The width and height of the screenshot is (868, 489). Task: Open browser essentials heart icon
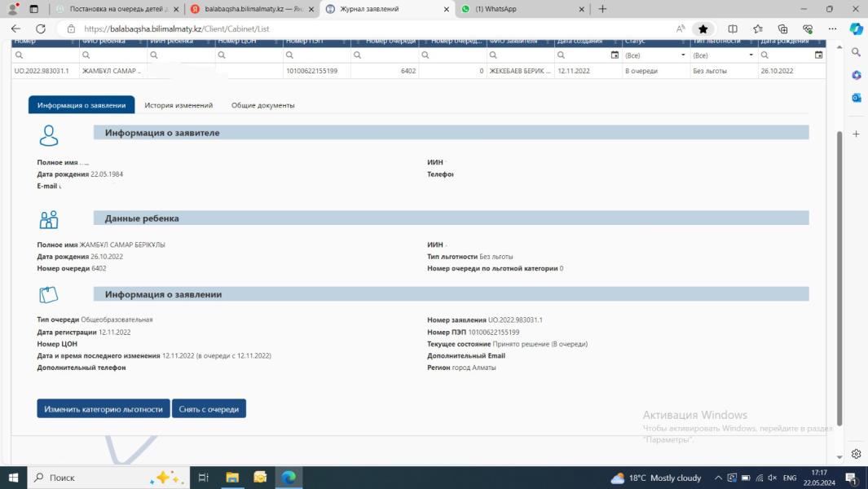coord(808,29)
